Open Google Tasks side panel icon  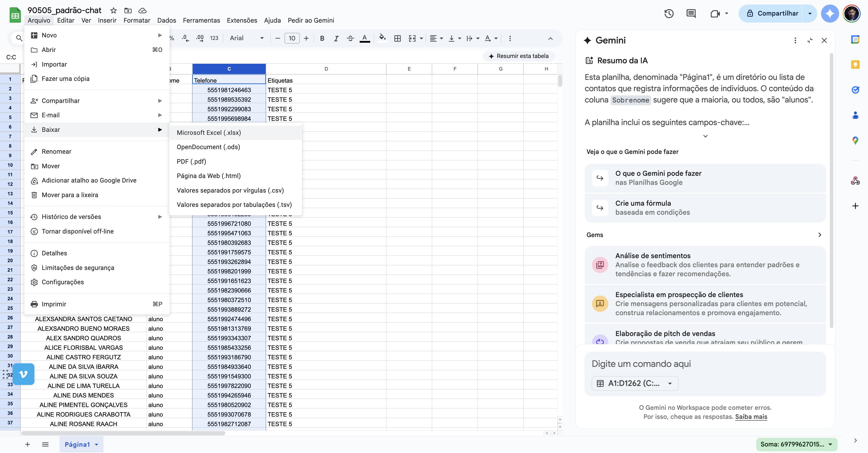click(x=855, y=90)
